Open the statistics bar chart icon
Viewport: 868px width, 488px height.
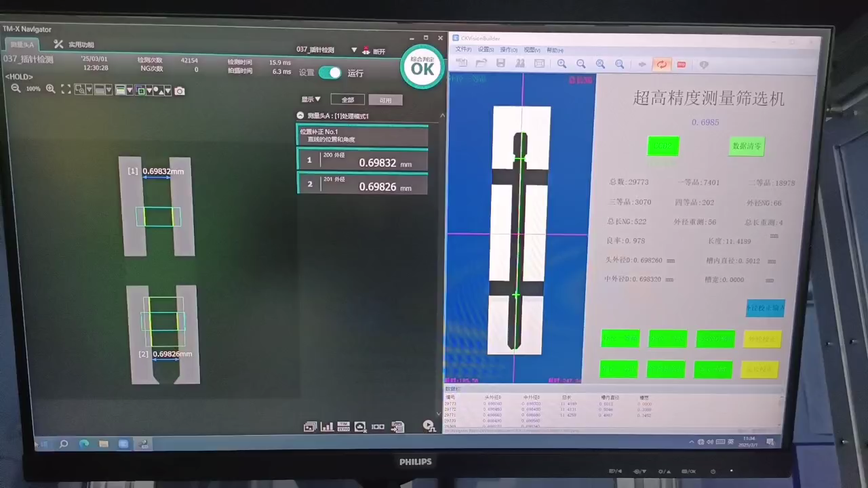(327, 427)
